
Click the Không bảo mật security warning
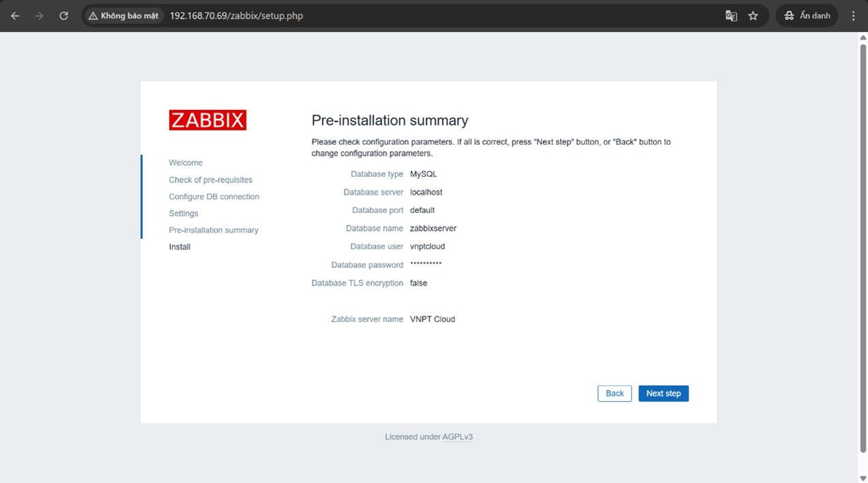pos(124,16)
